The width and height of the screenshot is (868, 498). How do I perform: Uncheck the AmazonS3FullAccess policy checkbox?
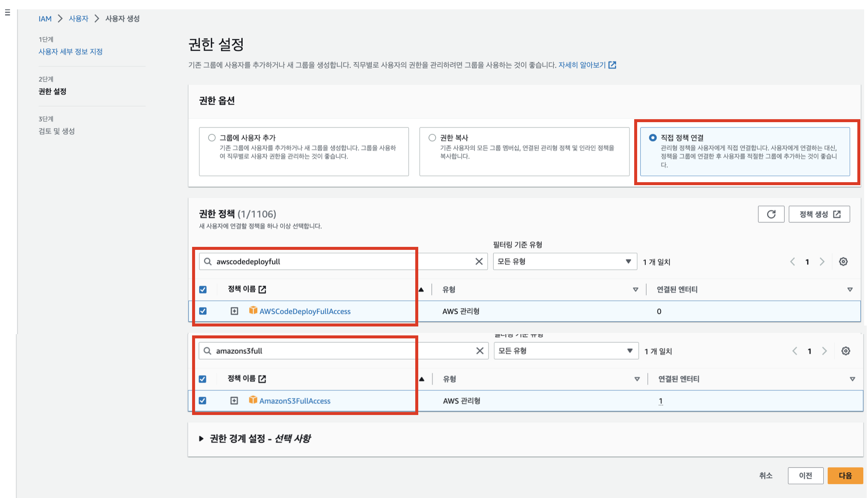tap(203, 401)
